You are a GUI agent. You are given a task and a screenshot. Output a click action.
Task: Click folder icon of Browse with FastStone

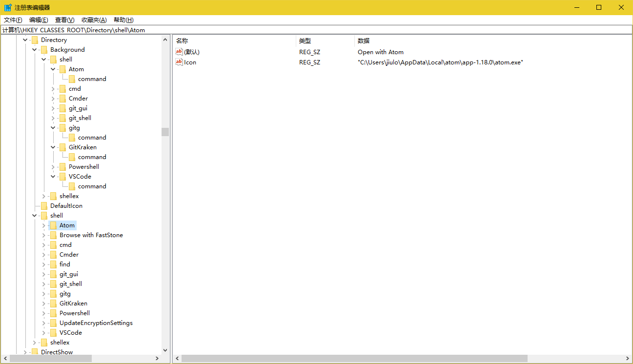point(53,235)
